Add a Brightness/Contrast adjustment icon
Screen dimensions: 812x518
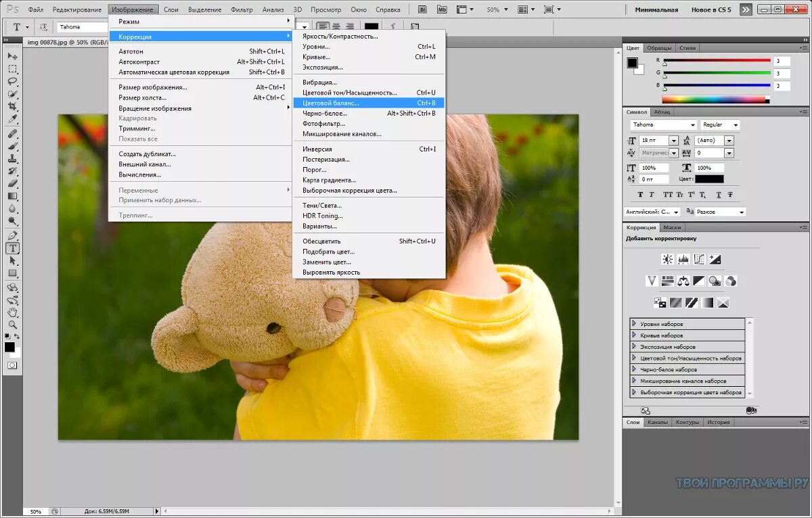coord(668,259)
